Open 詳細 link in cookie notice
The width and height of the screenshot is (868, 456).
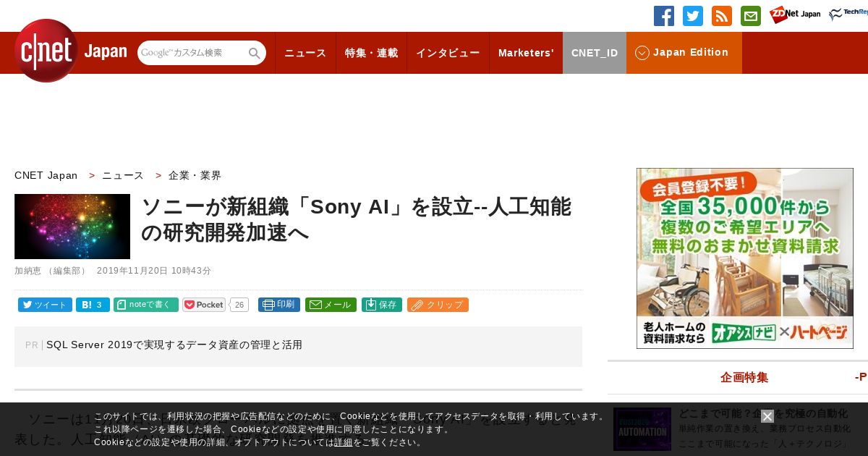click(x=343, y=442)
